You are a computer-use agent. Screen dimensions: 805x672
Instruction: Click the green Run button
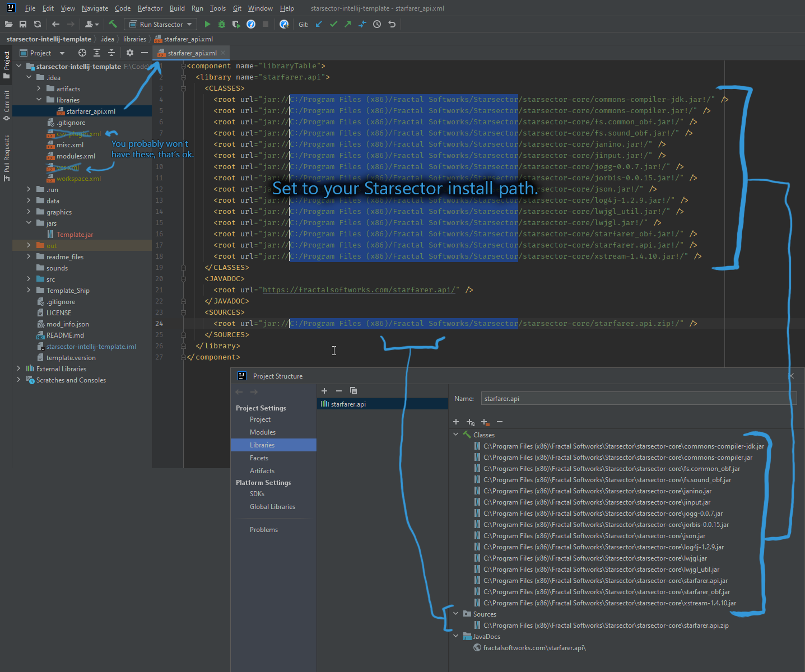point(207,24)
